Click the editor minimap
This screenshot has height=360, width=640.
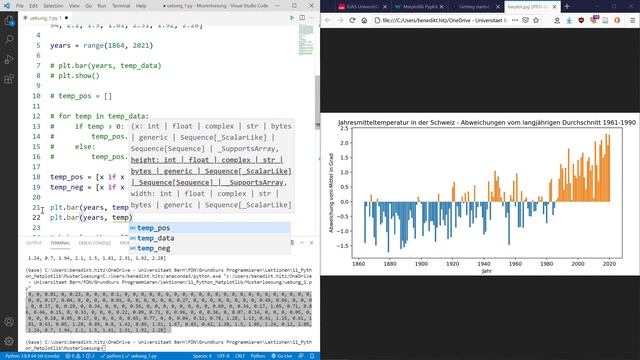coord(306,40)
